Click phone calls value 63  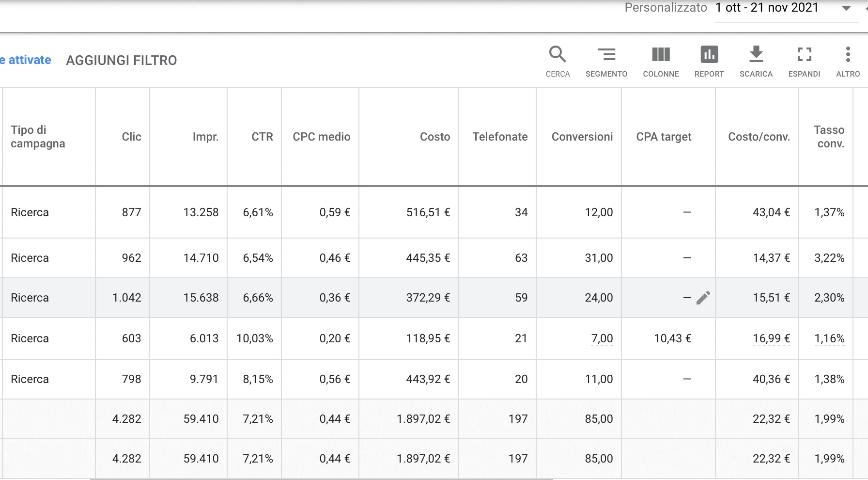[x=521, y=258]
